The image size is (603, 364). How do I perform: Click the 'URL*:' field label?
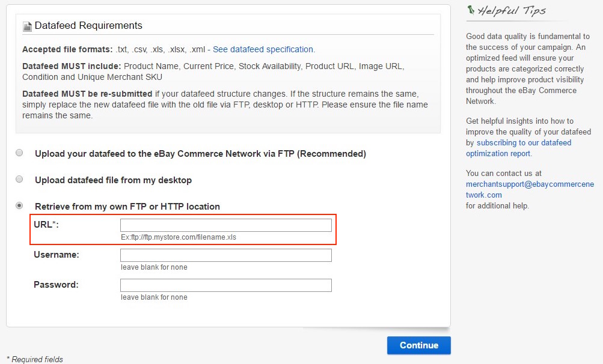[46, 225]
